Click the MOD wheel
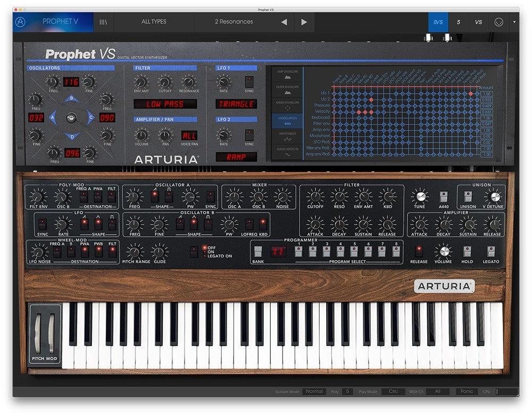The width and height of the screenshot is (532, 415). 52,334
